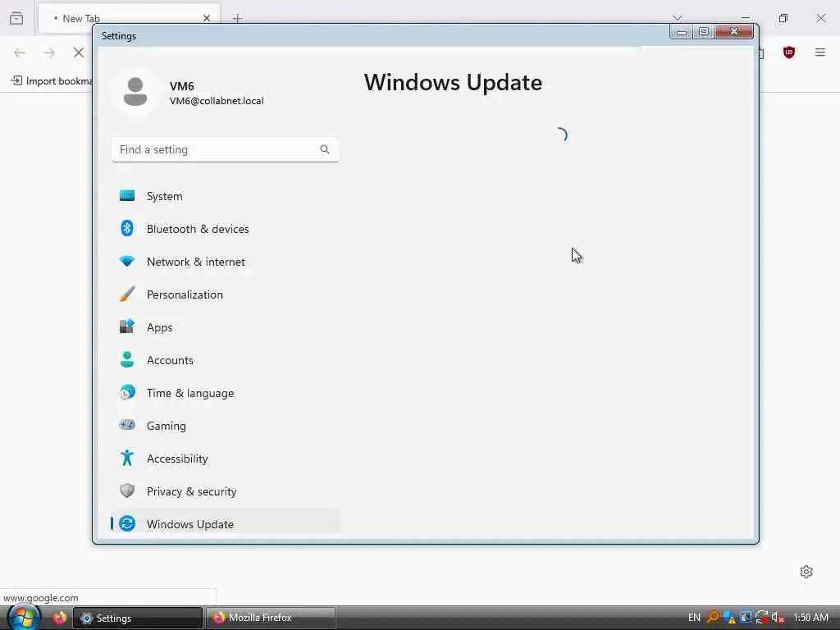Click the sync error tray icon

(x=762, y=618)
